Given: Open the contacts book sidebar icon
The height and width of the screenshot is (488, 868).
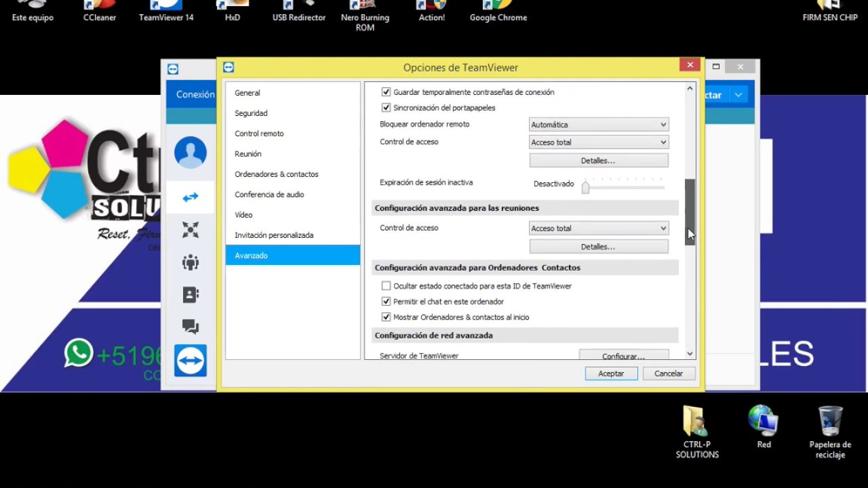Looking at the screenshot, I should click(x=191, y=295).
